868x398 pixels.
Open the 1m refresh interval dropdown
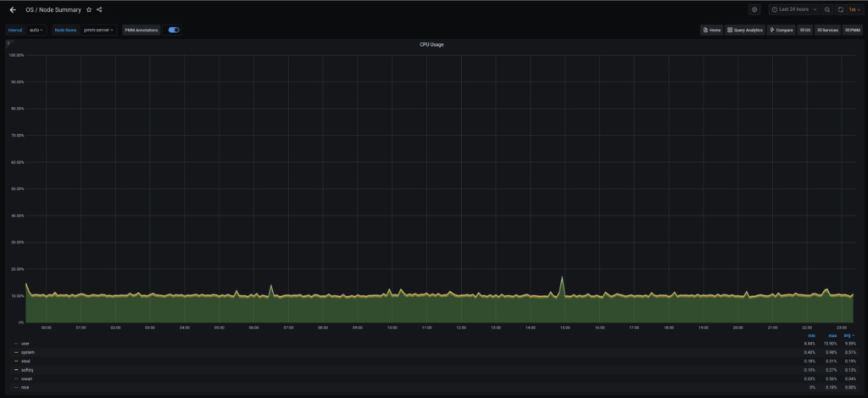pyautogui.click(x=854, y=9)
